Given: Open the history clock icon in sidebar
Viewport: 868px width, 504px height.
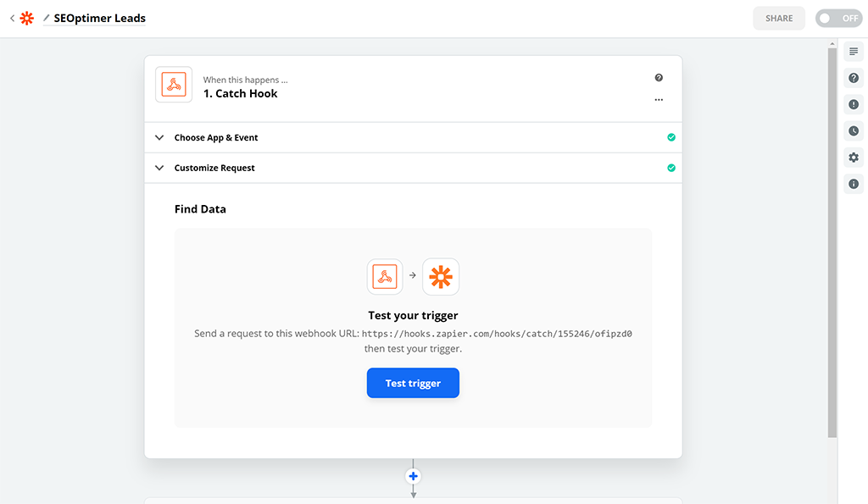Looking at the screenshot, I should pyautogui.click(x=854, y=130).
